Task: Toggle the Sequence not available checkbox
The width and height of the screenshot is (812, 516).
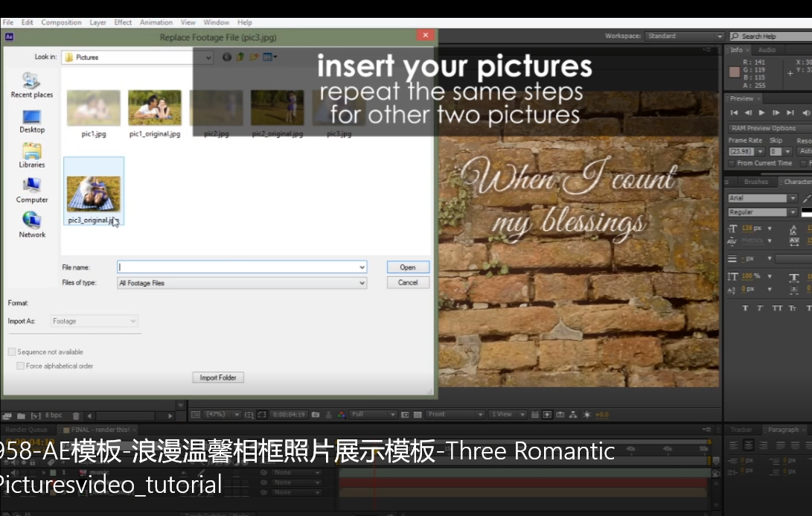Action: (x=12, y=352)
